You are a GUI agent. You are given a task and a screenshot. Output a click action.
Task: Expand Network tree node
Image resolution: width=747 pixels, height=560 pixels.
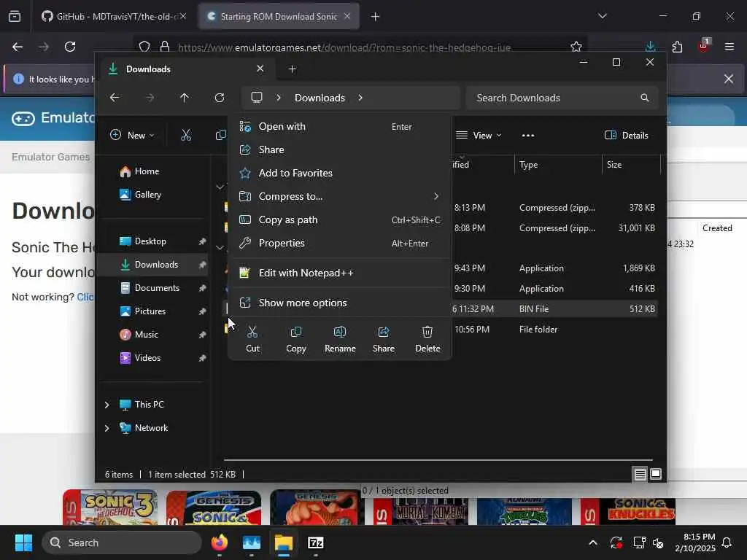(107, 428)
